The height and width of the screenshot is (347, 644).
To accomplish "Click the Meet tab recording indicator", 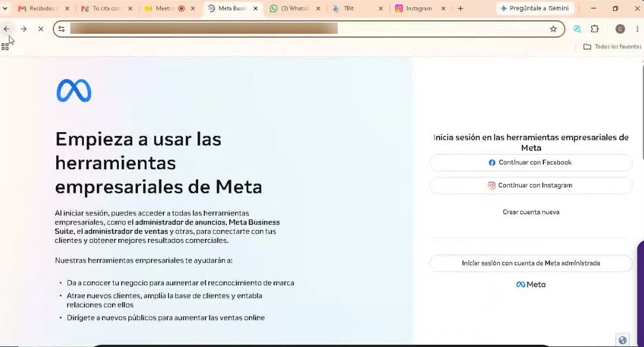I will click(182, 8).
